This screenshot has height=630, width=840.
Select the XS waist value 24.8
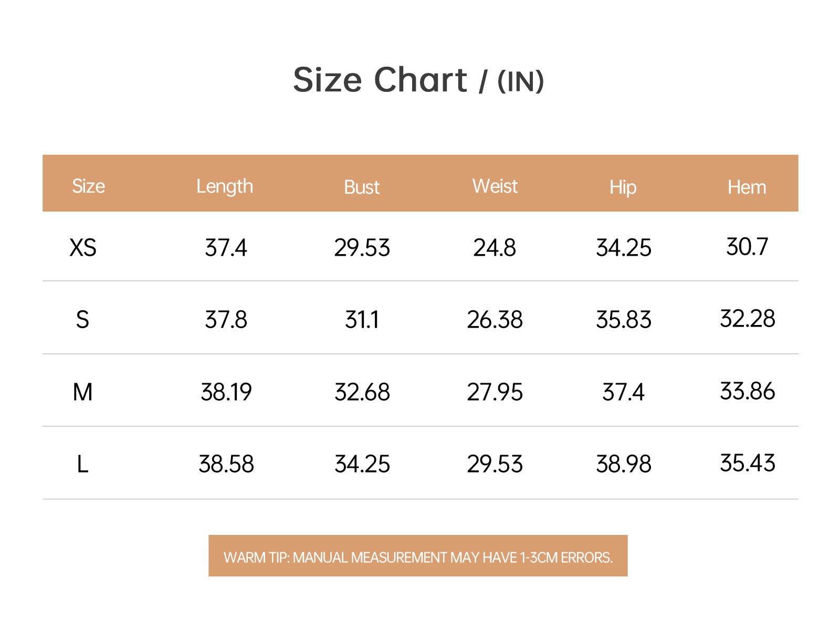495,248
